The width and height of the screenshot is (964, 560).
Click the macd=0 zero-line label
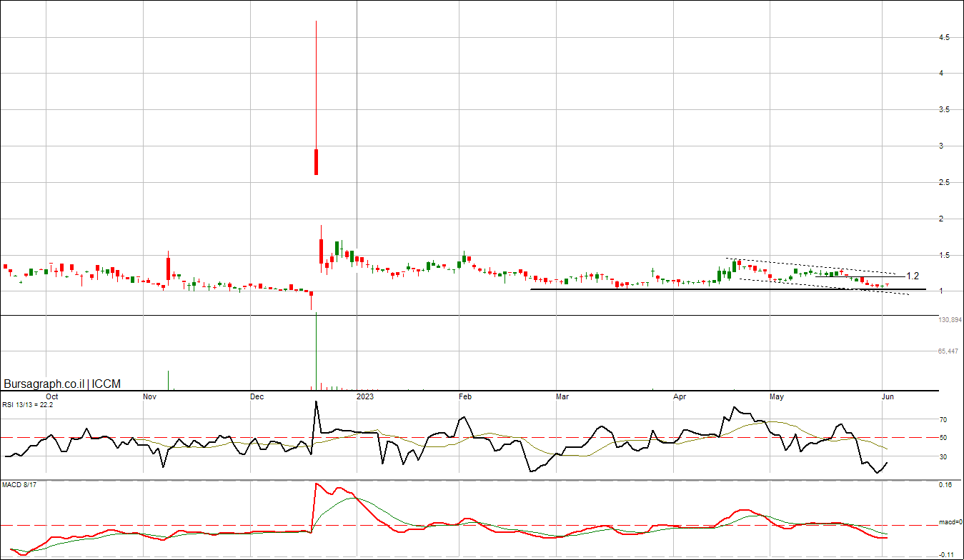(x=950, y=523)
